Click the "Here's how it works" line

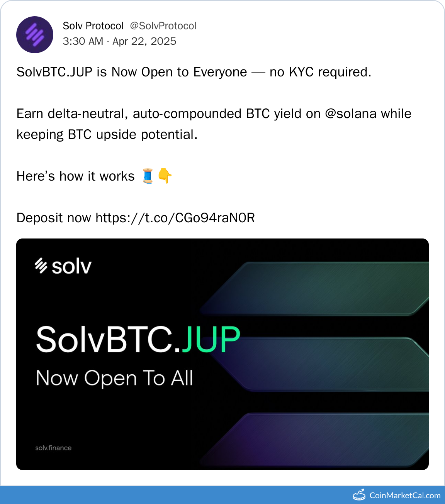click(x=76, y=176)
